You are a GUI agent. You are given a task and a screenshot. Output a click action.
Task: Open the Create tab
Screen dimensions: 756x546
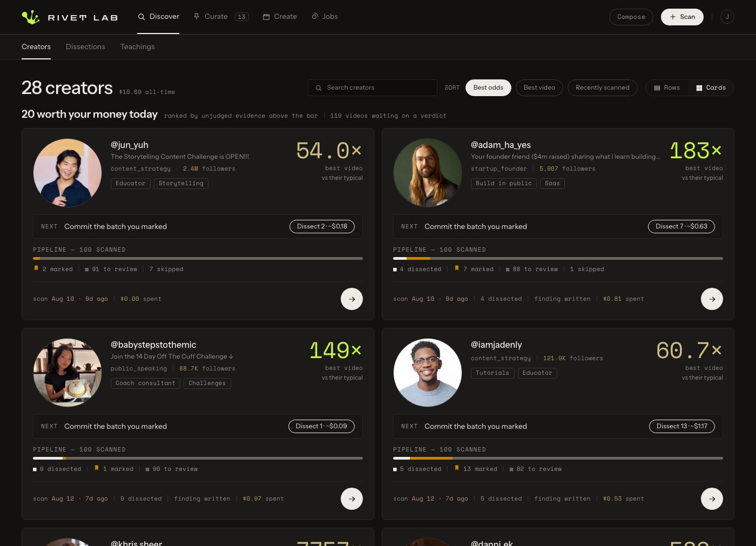280,17
